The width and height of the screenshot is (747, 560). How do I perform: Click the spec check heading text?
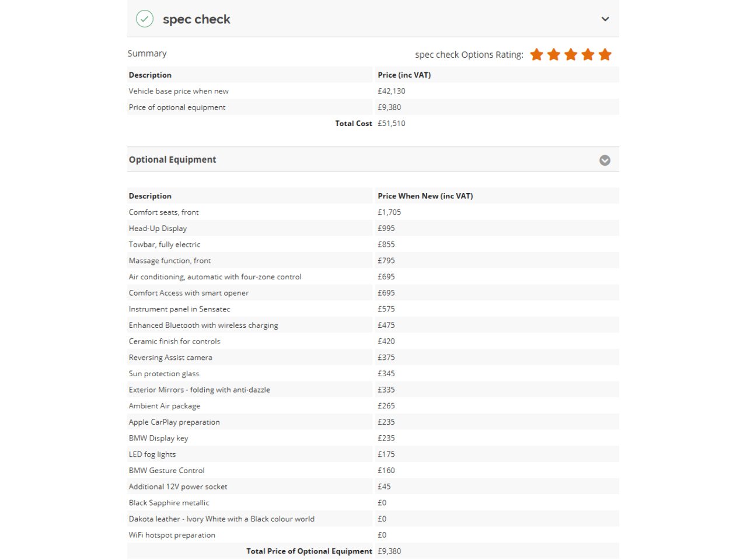197,19
